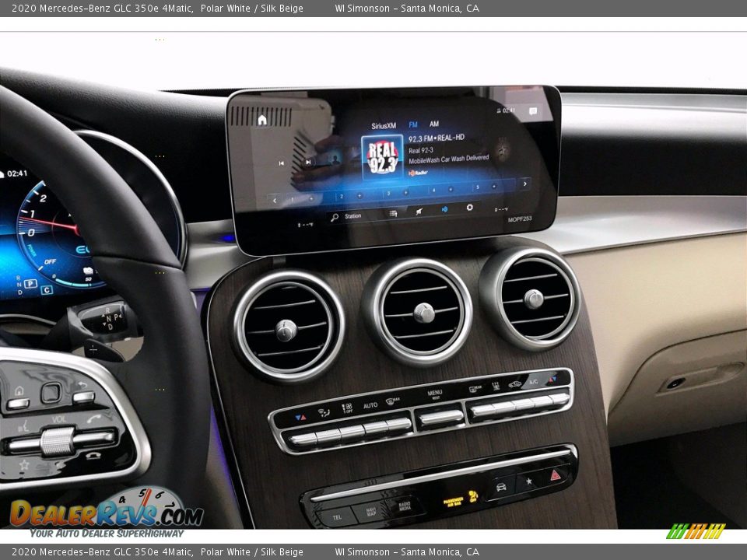Select radio preset 1

(293, 200)
